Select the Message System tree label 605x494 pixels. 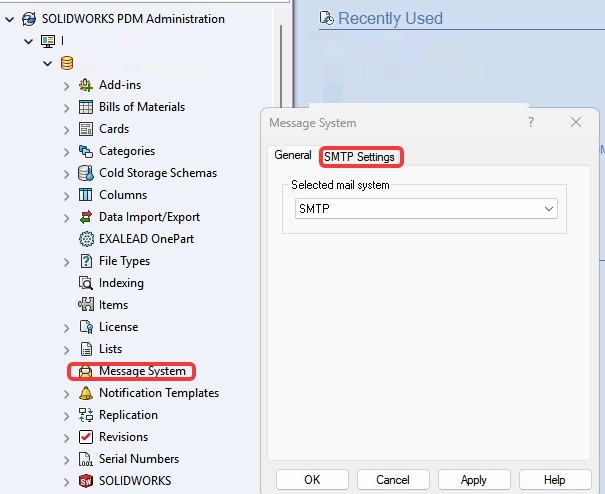pos(142,371)
